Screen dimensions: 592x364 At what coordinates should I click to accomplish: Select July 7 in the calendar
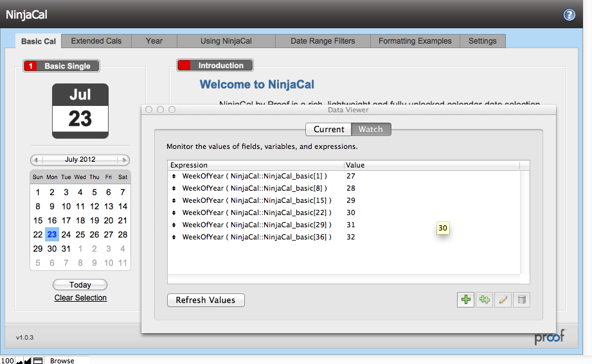[123, 193]
